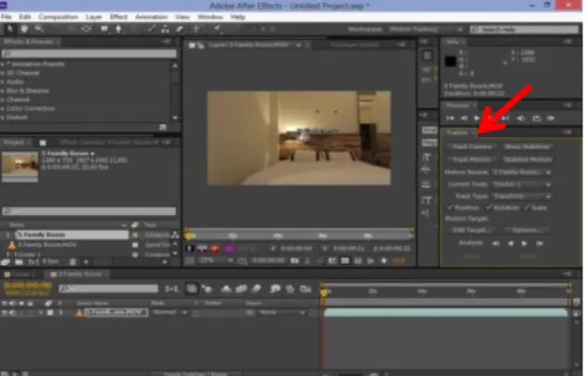588x376 pixels.
Task: Click the Track Camera button
Action: click(x=471, y=146)
